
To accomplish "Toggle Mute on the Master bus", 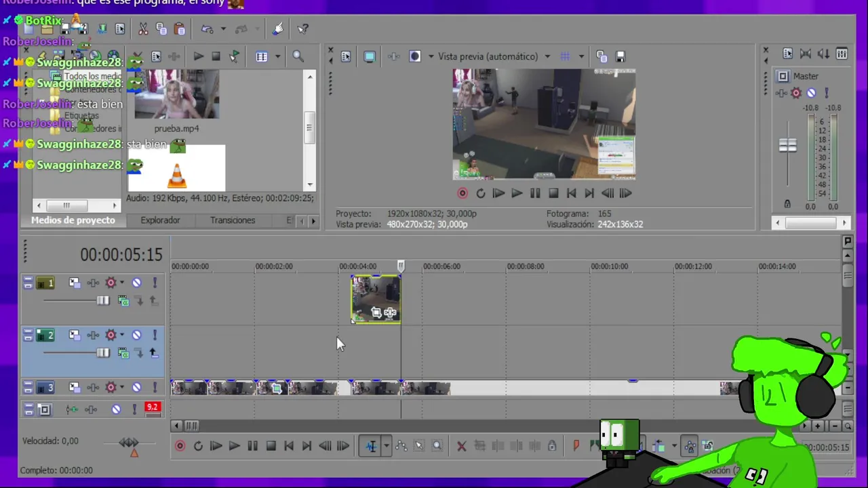I will coord(811,94).
